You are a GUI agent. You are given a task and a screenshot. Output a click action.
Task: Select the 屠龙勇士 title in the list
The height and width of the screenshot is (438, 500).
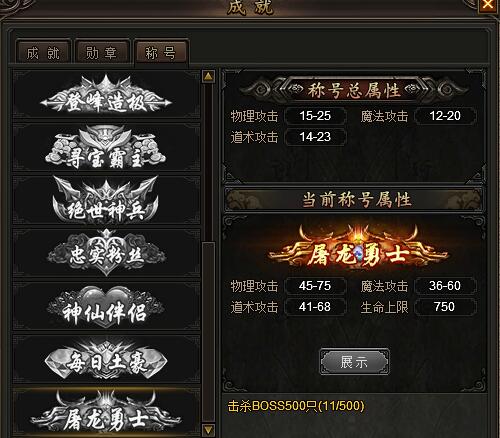tap(106, 412)
